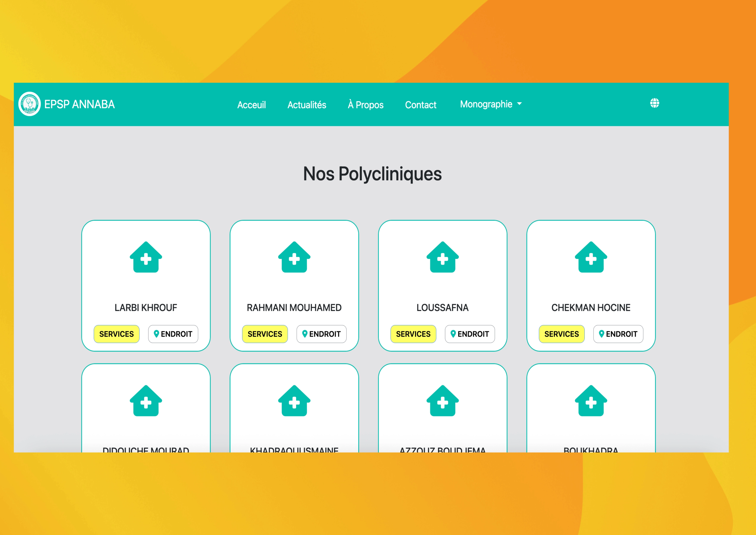Show Endroit location for Rahmani Mouhamed
756x535 pixels.
[x=321, y=334]
